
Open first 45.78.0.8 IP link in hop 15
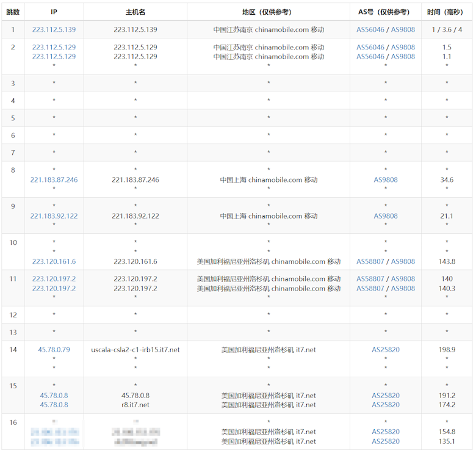(x=54, y=396)
